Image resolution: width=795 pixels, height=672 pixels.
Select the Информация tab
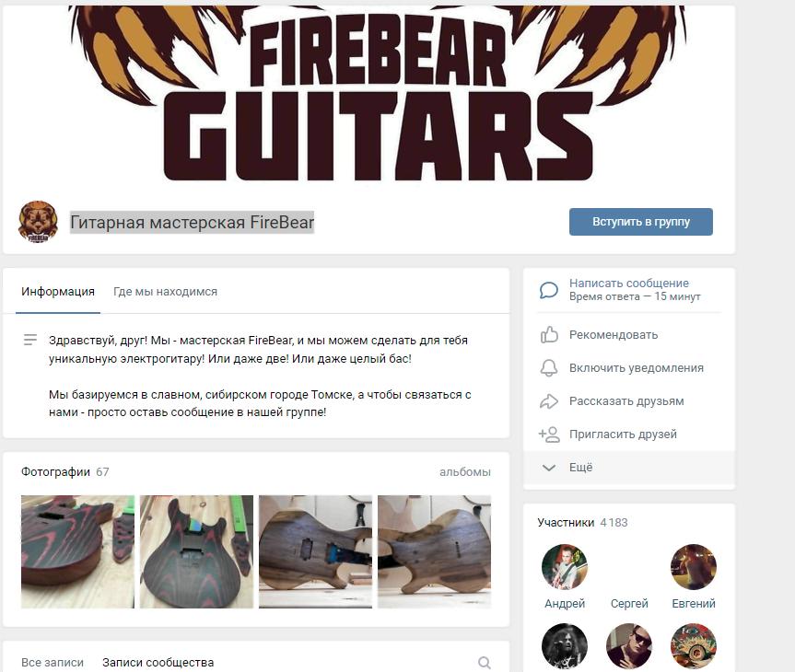coord(58,292)
